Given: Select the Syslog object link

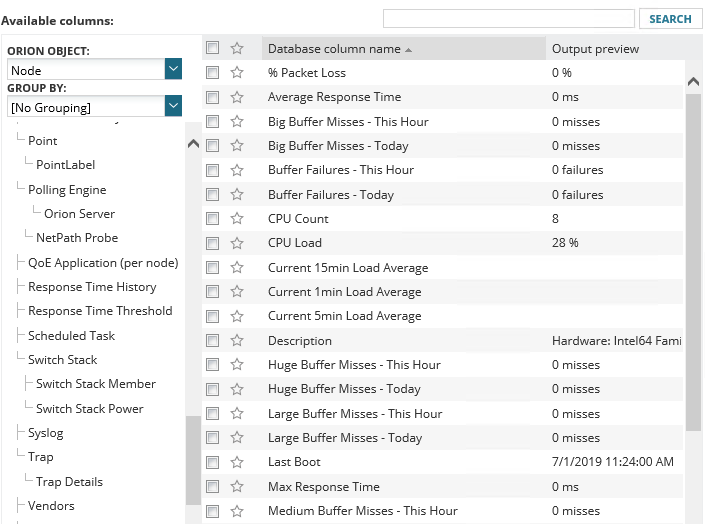Looking at the screenshot, I should 46,433.
